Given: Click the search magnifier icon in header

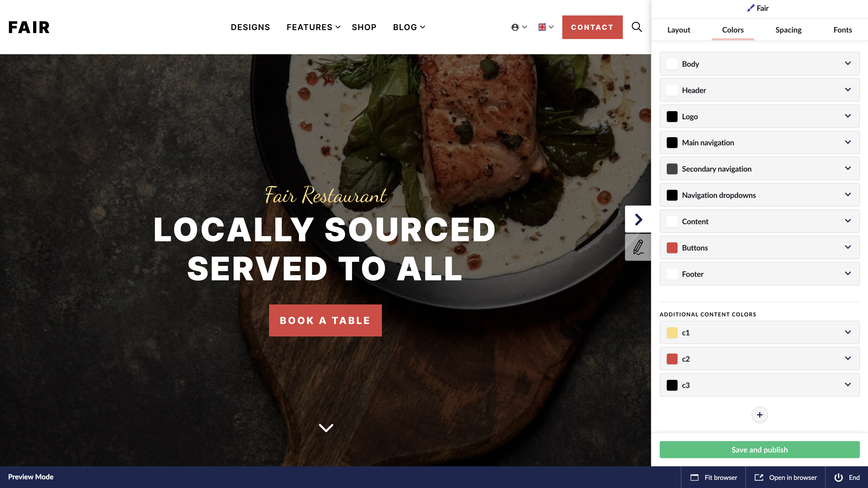Looking at the screenshot, I should point(637,27).
